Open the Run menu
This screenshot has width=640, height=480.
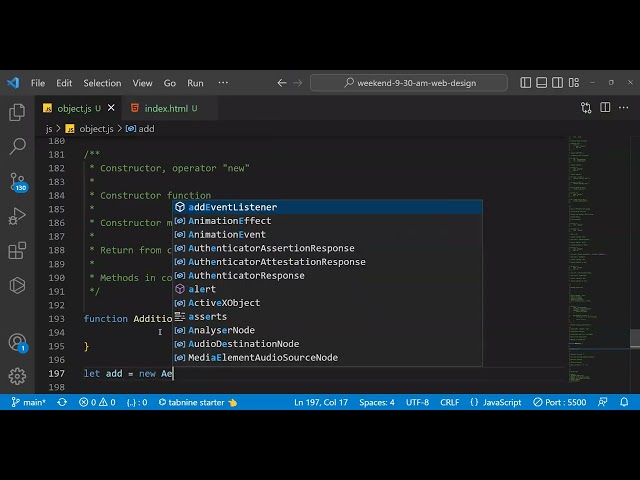tap(195, 83)
